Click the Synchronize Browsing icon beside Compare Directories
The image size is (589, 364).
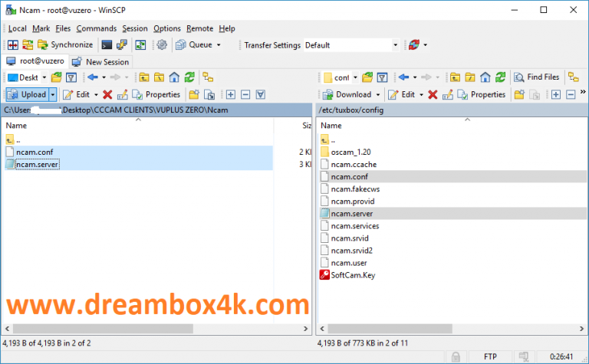click(28, 45)
